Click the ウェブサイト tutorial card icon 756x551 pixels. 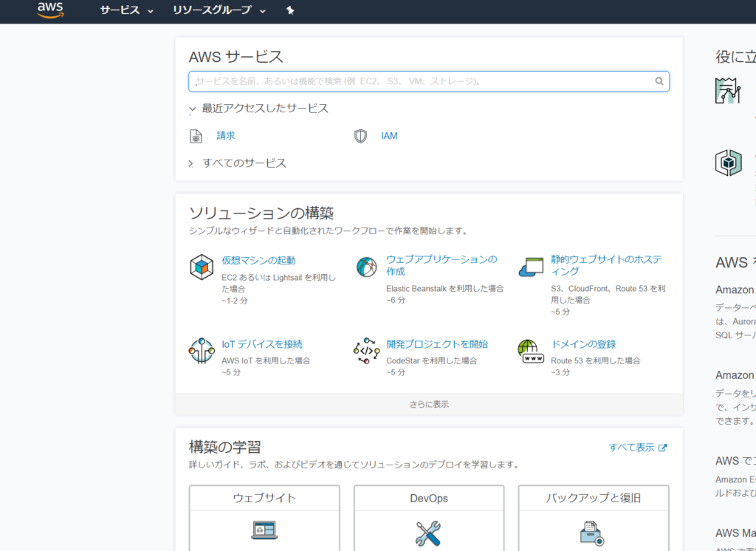(264, 530)
